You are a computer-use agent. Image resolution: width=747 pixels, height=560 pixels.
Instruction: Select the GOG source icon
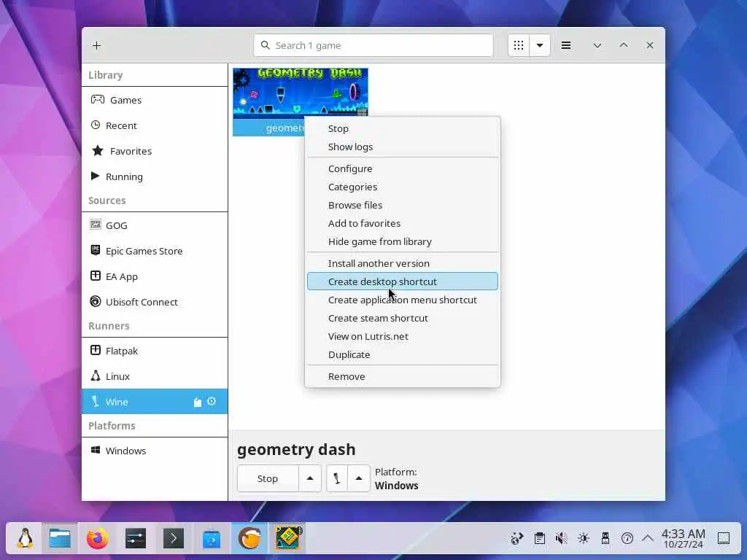click(x=96, y=225)
